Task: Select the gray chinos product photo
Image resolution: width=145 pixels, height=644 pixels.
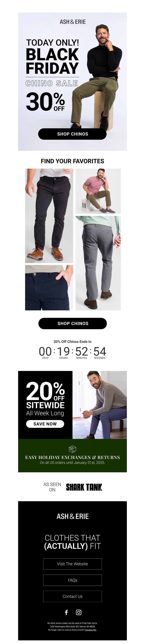Action: pyautogui.click(x=98, y=263)
